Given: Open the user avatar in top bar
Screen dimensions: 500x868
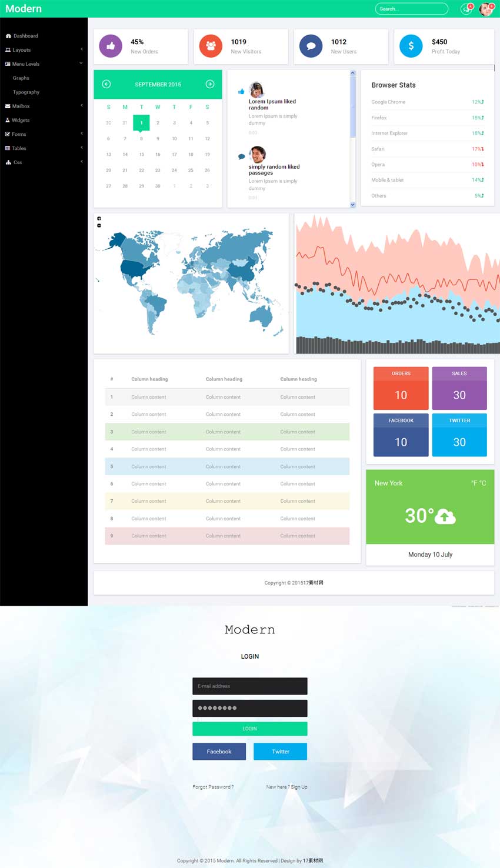Looking at the screenshot, I should (485, 9).
